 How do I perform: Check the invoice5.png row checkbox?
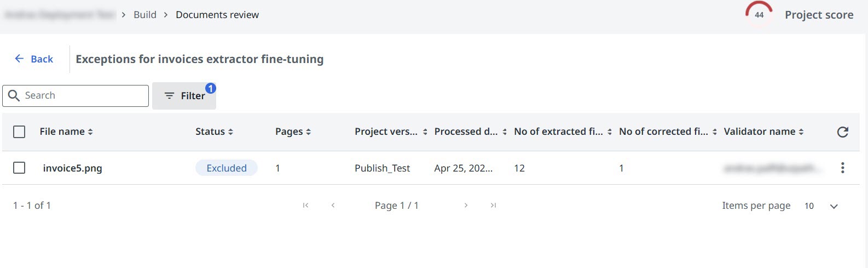coord(19,168)
